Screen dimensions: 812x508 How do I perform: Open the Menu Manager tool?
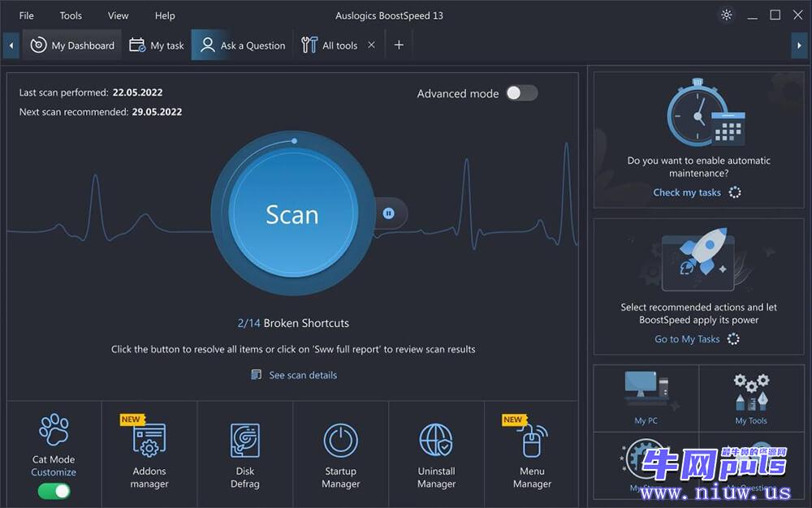pos(532,454)
